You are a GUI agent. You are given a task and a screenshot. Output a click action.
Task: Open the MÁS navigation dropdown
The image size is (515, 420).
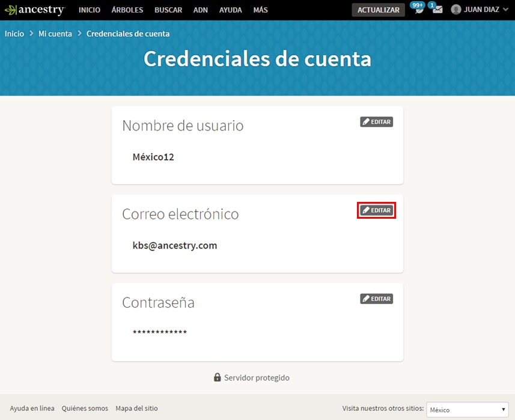pyautogui.click(x=260, y=10)
